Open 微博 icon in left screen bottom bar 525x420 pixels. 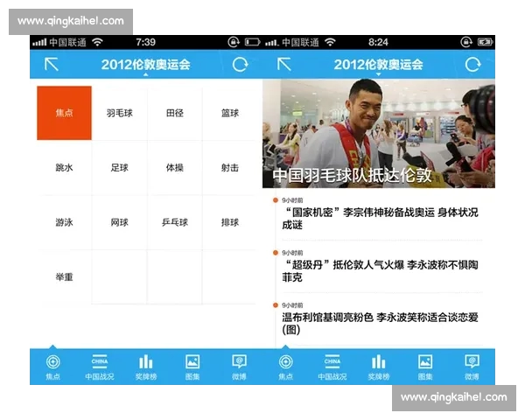coord(239,367)
